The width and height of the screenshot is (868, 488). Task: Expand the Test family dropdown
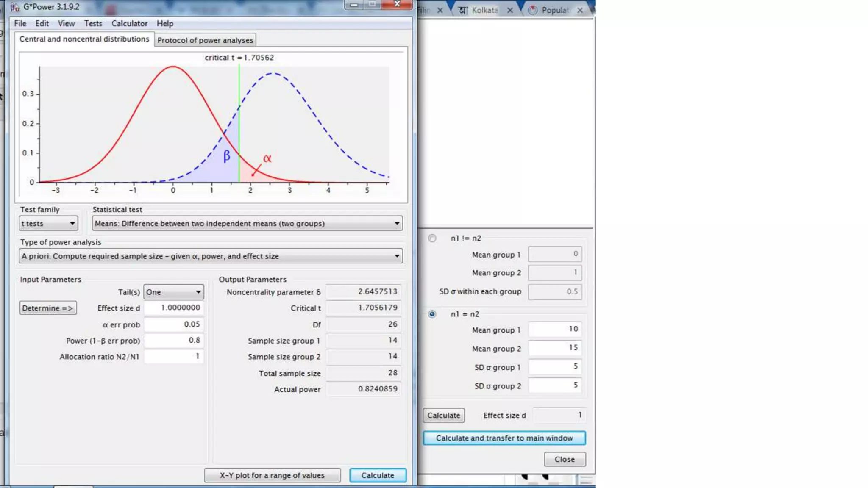click(49, 223)
